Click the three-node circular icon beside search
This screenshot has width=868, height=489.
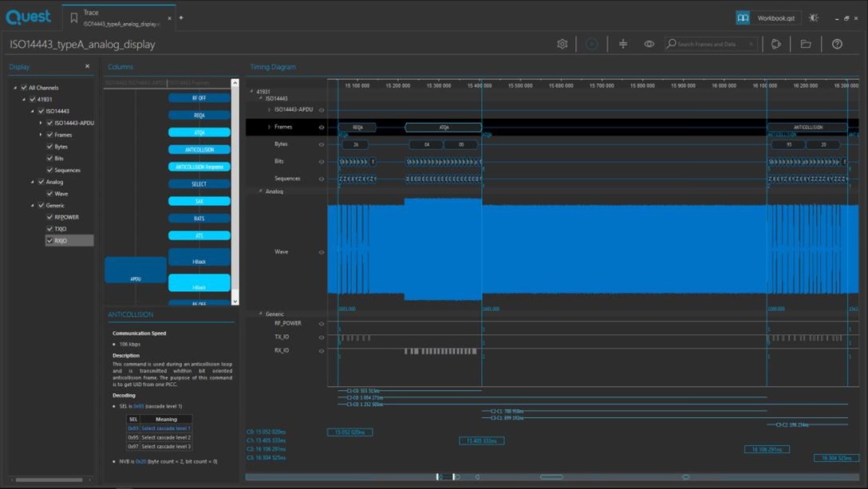(x=776, y=44)
